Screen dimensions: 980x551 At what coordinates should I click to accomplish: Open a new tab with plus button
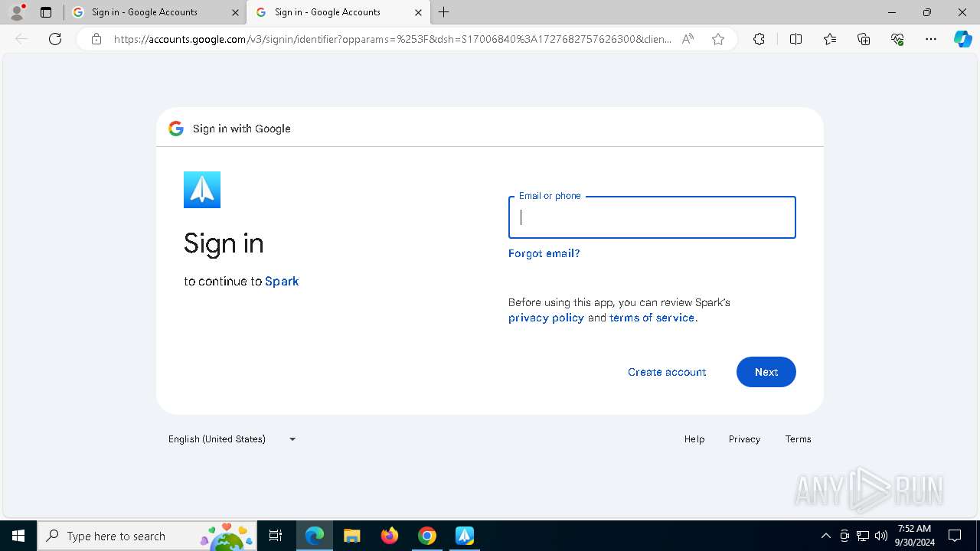[444, 12]
